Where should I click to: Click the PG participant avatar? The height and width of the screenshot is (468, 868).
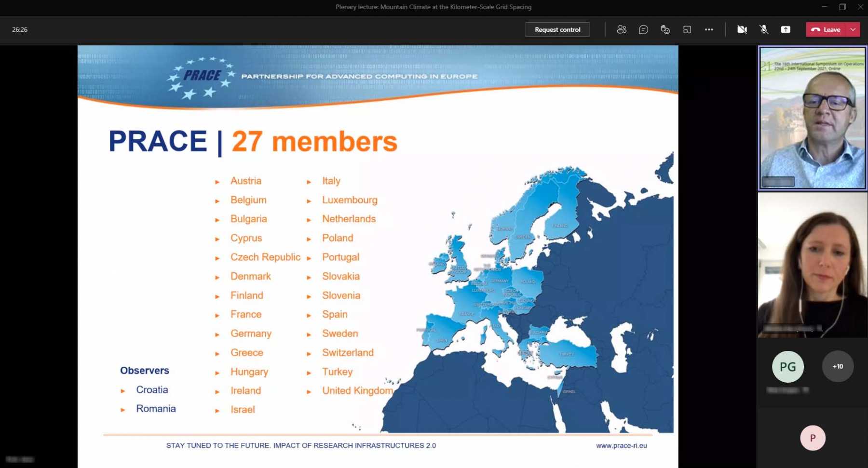(787, 367)
